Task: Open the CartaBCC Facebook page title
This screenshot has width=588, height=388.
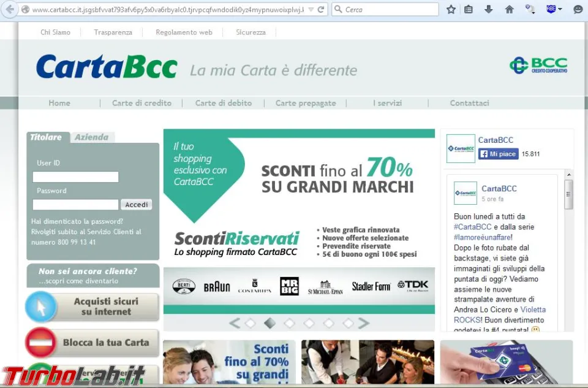Action: pyautogui.click(x=496, y=140)
